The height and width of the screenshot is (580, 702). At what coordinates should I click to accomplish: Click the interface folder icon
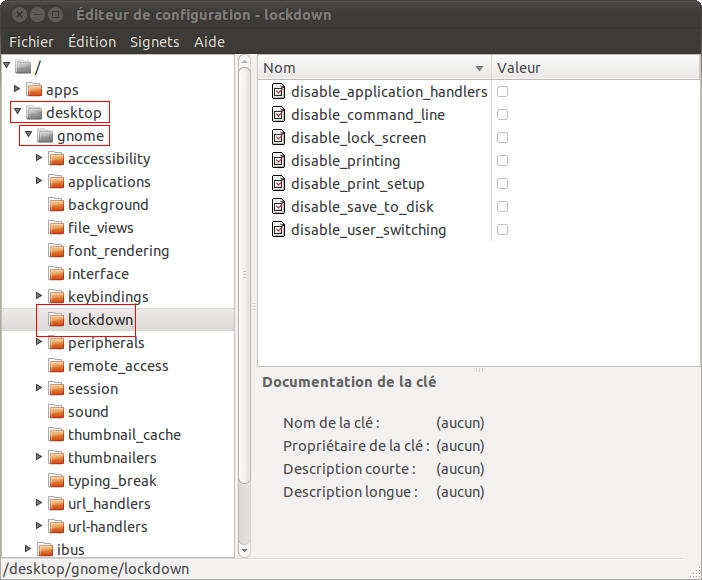point(56,274)
